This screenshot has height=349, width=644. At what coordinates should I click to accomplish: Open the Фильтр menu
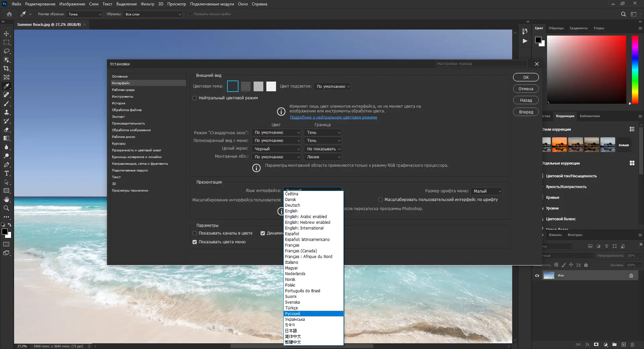[147, 4]
